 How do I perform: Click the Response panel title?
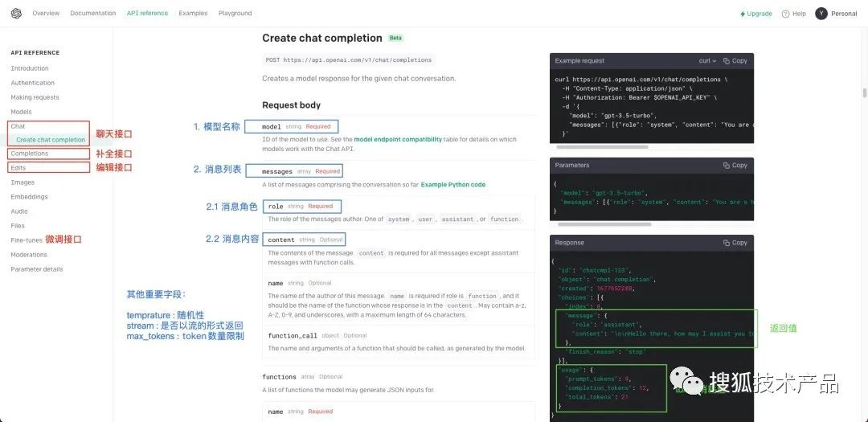pos(570,243)
